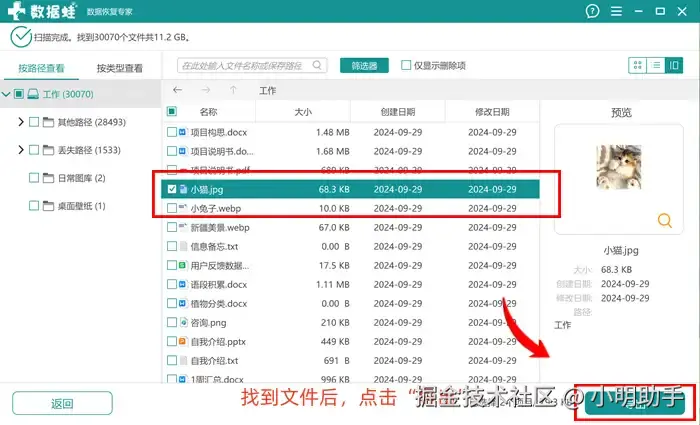
Task: Tick the checkbox for 项目构思.docx
Action: pyautogui.click(x=172, y=132)
